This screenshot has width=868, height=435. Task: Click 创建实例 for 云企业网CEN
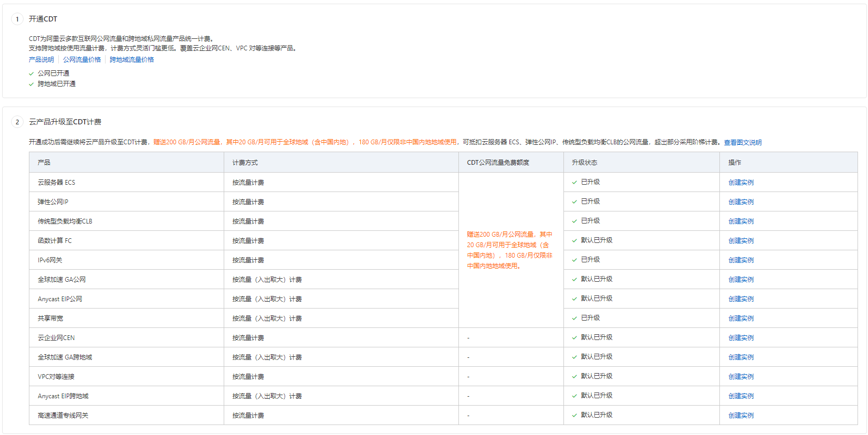click(x=741, y=338)
